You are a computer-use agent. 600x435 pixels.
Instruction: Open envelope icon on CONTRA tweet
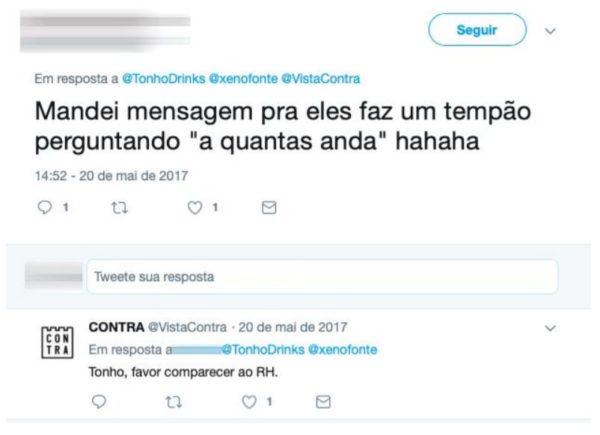point(323,402)
